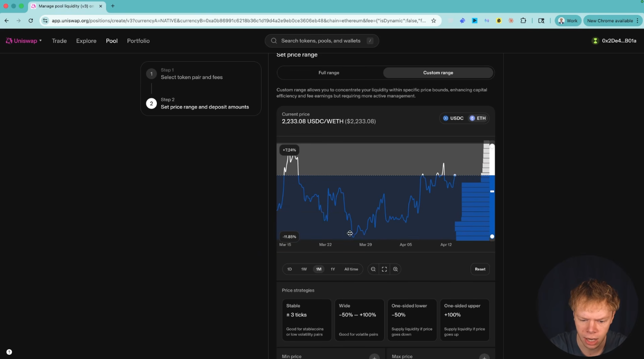Bookmark this page with the star icon
644x359 pixels.
pyautogui.click(x=434, y=21)
